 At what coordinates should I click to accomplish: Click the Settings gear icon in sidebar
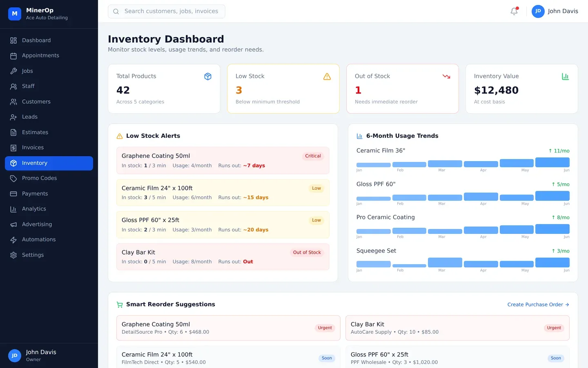tap(13, 255)
